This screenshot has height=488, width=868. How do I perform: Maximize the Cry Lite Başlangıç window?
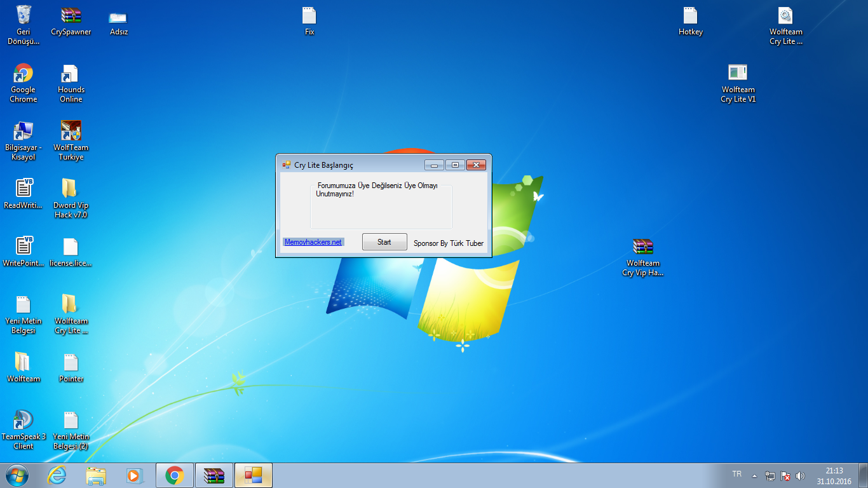[455, 165]
